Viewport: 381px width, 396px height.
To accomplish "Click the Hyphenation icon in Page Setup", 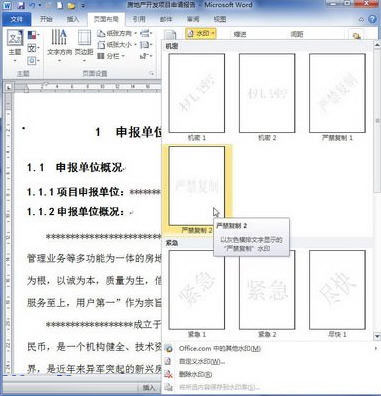I will [146, 56].
